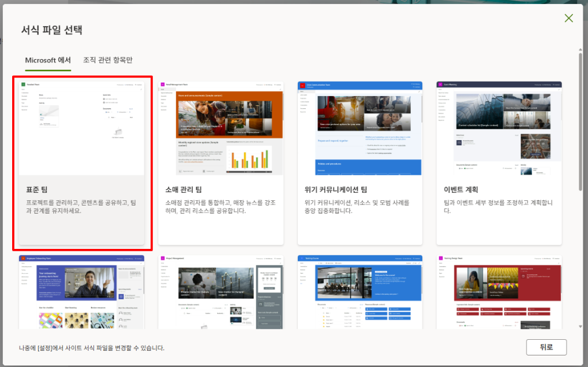Screen dimensions: 588x367
Task: Select the 소매 관리 팀 template thumbnail
Action: pyautogui.click(x=221, y=128)
